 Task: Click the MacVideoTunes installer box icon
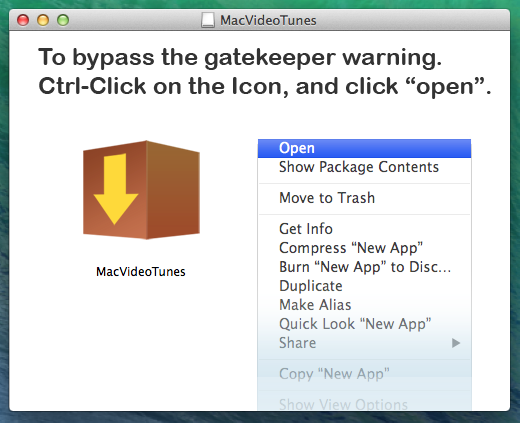click(x=141, y=190)
